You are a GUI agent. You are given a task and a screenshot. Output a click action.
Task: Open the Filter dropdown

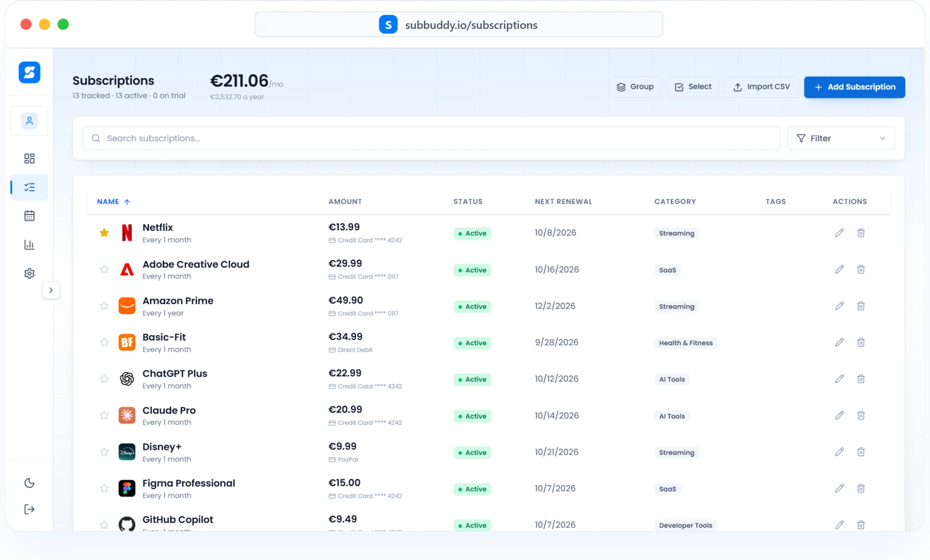click(x=841, y=138)
